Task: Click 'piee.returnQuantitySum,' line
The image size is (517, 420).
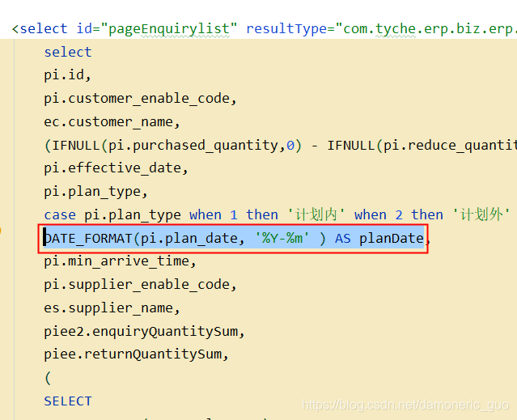Action: click(136, 354)
